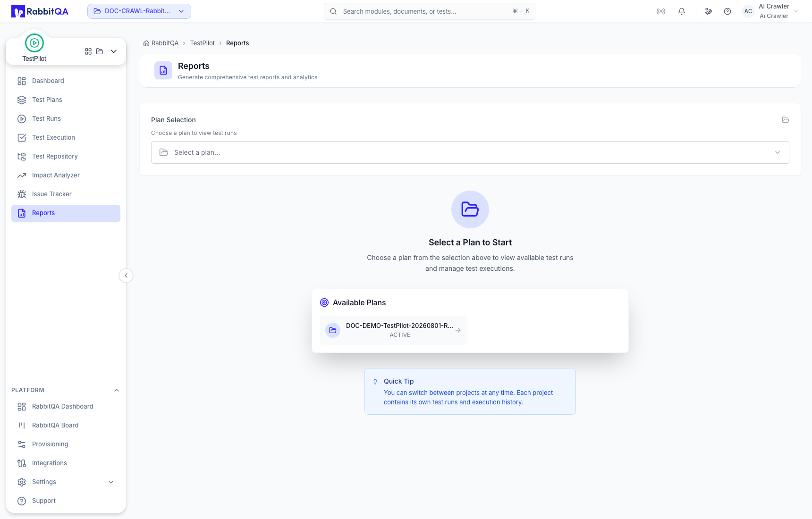The height and width of the screenshot is (519, 812).
Task: Click the AC user avatar
Action: [748, 11]
